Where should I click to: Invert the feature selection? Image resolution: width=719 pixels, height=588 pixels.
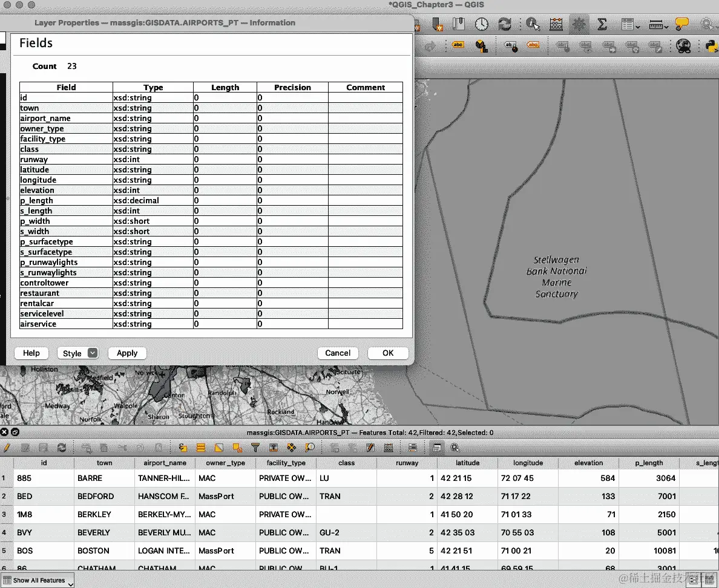[218, 448]
